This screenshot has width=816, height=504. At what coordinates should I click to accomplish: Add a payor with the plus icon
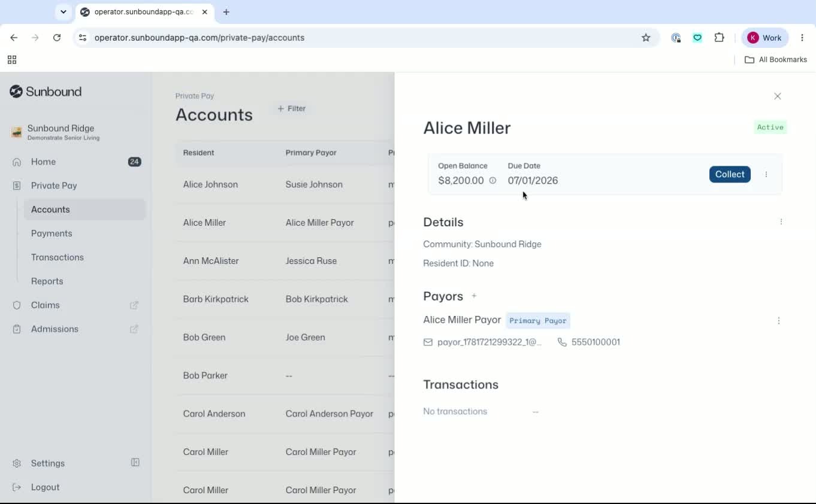(x=474, y=296)
